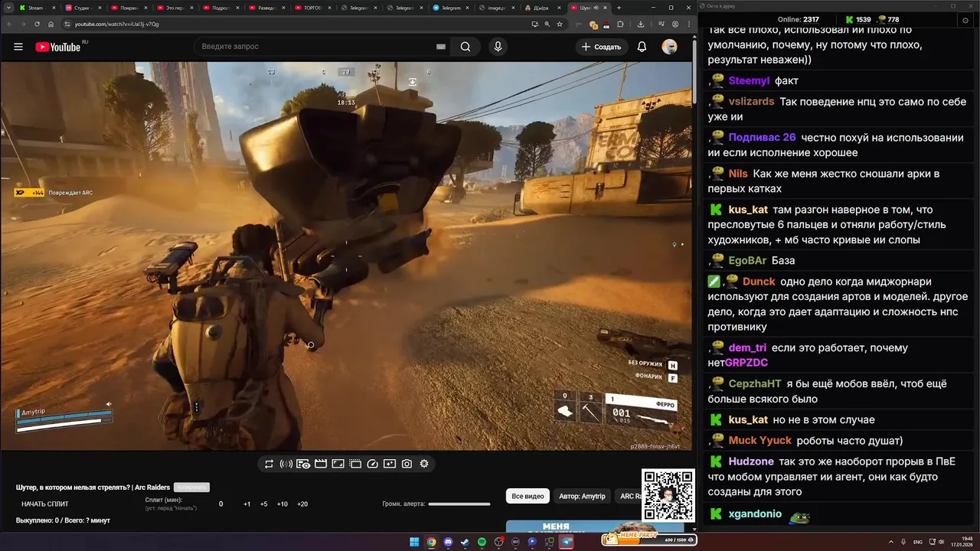Image resolution: width=980 pixels, height=551 pixels.
Task: Open Steam from the taskbar
Action: (x=465, y=542)
